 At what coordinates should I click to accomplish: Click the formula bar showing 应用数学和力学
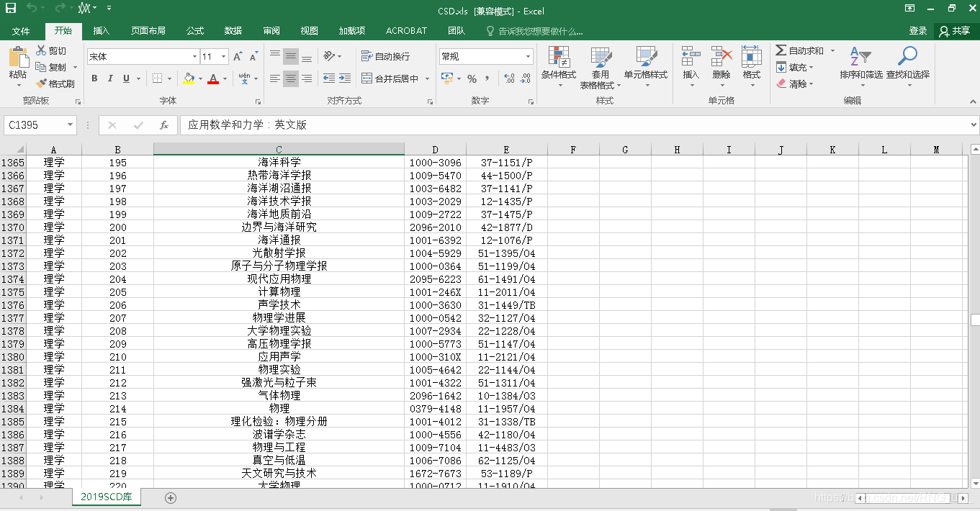[x=573, y=125]
